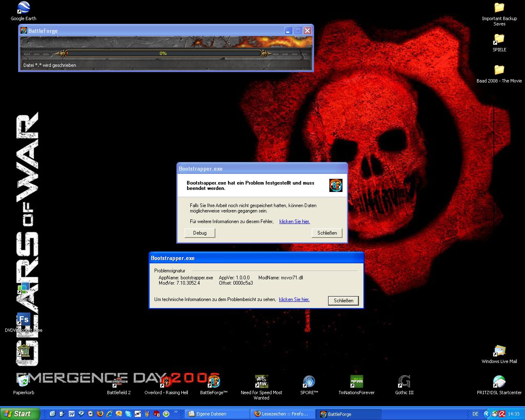Launch the Battlefield 2 shortcut
Viewport: 525px width, 420px height.
click(119, 385)
